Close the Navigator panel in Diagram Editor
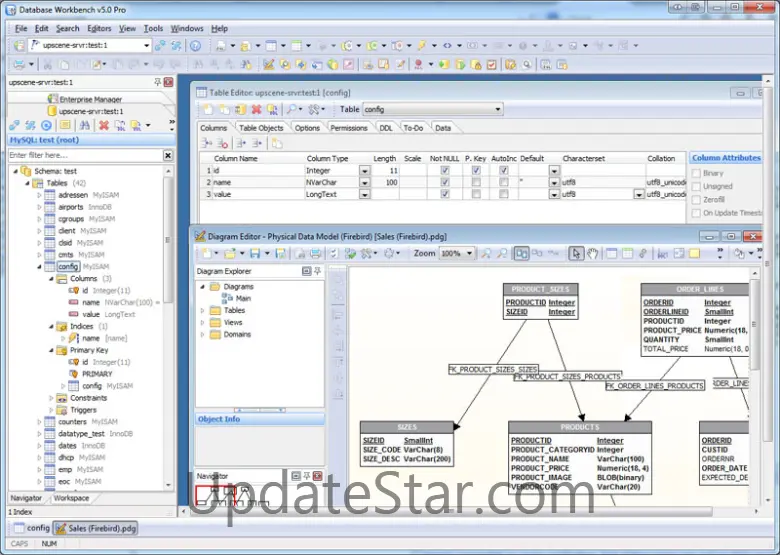Image resolution: width=780 pixels, height=555 pixels. pyautogui.click(x=317, y=476)
